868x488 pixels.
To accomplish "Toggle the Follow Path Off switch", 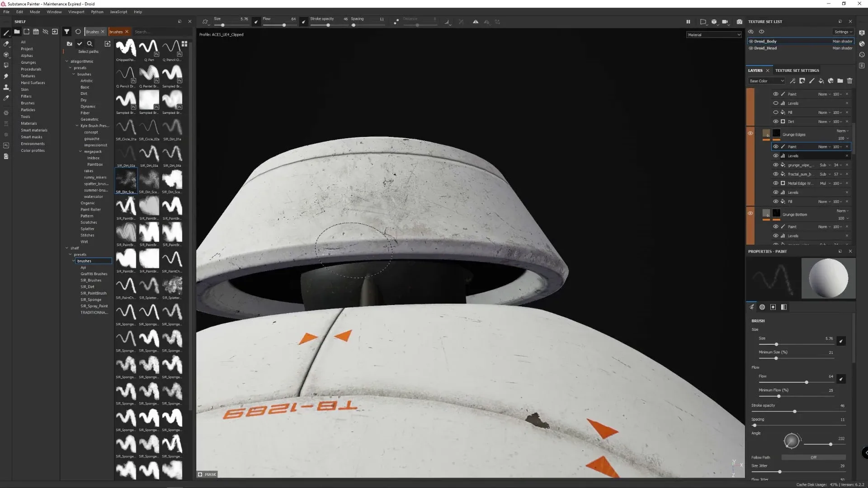I will (813, 457).
